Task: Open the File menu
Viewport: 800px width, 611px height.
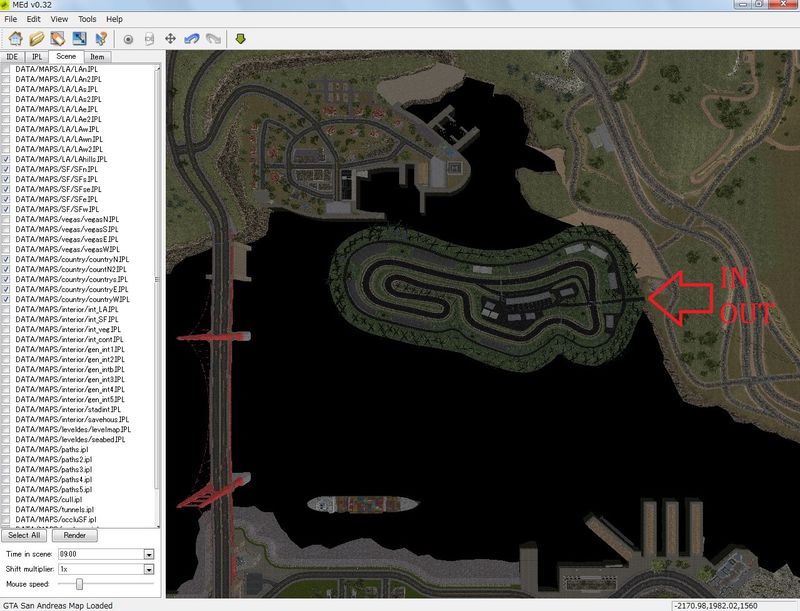Action: 10,19
